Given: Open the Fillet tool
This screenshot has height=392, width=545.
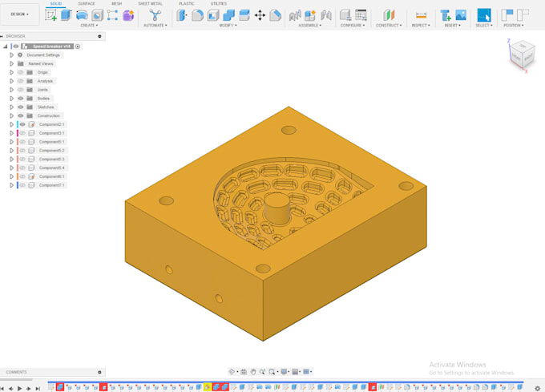Looking at the screenshot, I should [197, 15].
